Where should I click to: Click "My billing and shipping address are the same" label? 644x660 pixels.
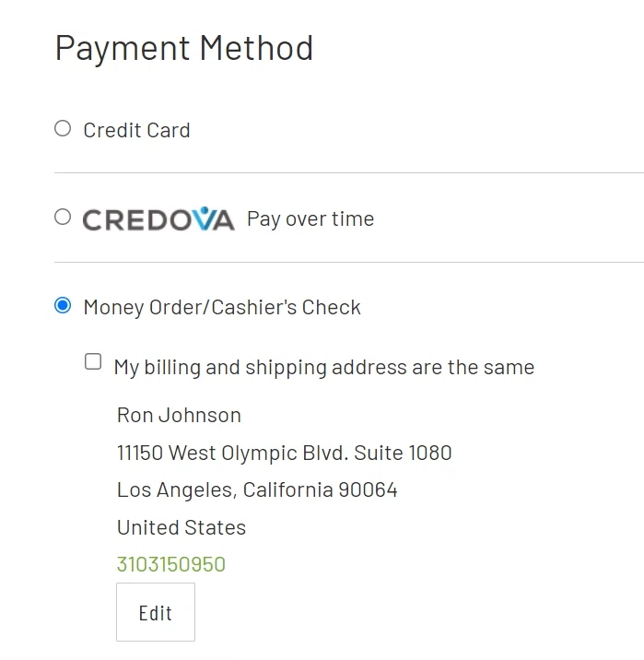pos(323,368)
